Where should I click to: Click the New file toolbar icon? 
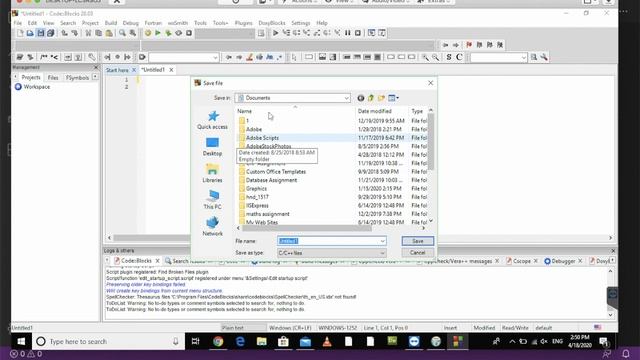point(20,33)
